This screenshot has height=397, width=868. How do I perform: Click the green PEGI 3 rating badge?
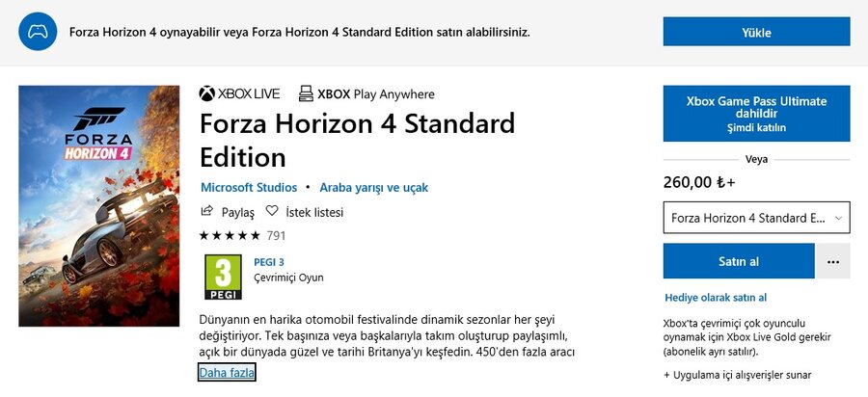coord(223,277)
